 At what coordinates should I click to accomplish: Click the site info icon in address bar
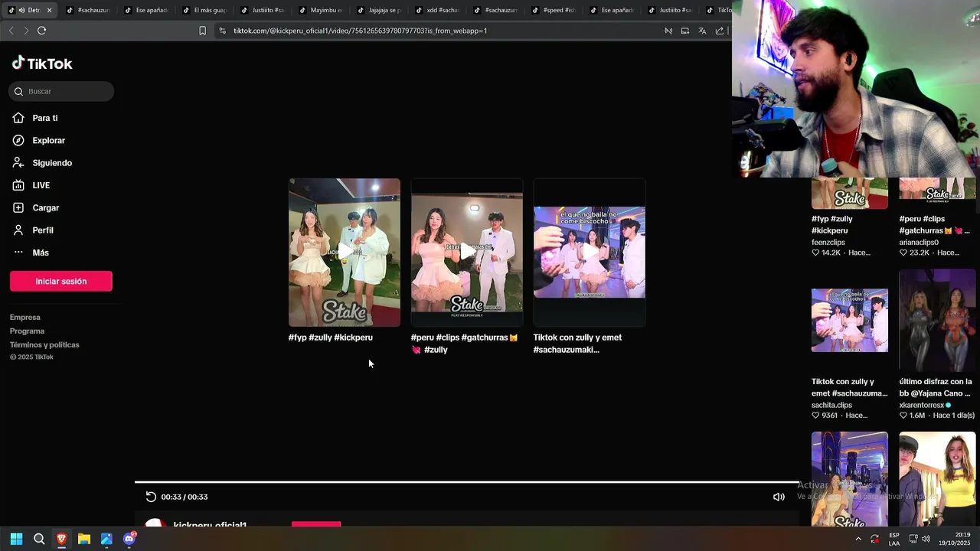[x=222, y=31]
